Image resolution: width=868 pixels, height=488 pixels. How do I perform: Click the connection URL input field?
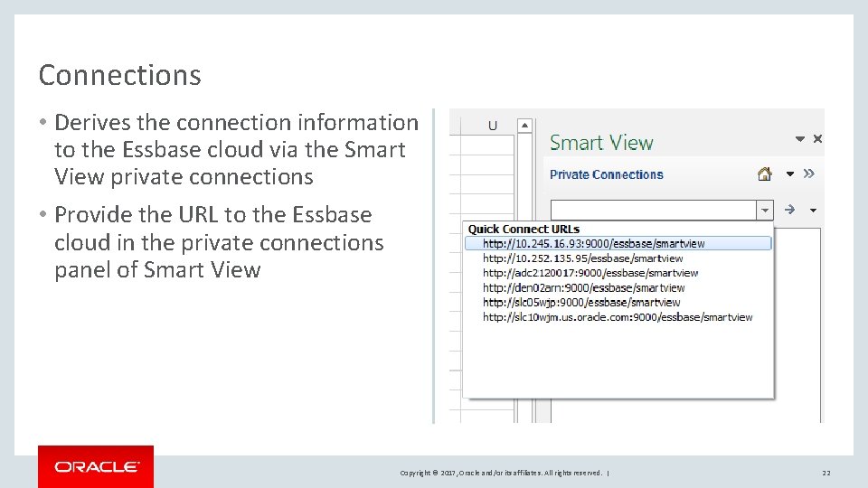[x=653, y=211]
